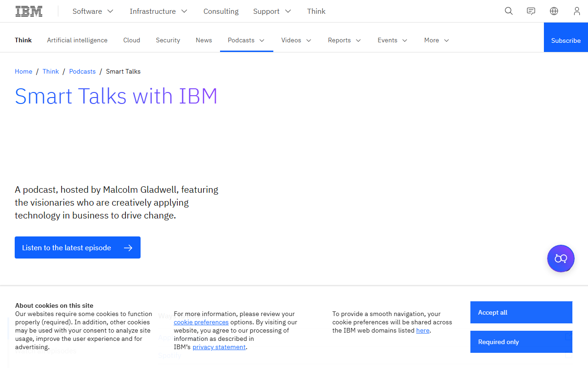Open the chat contact icon in header
588x368 pixels.
(x=531, y=11)
